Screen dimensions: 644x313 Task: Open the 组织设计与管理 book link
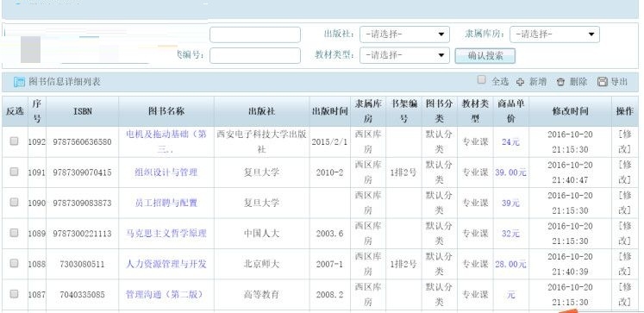(166, 172)
